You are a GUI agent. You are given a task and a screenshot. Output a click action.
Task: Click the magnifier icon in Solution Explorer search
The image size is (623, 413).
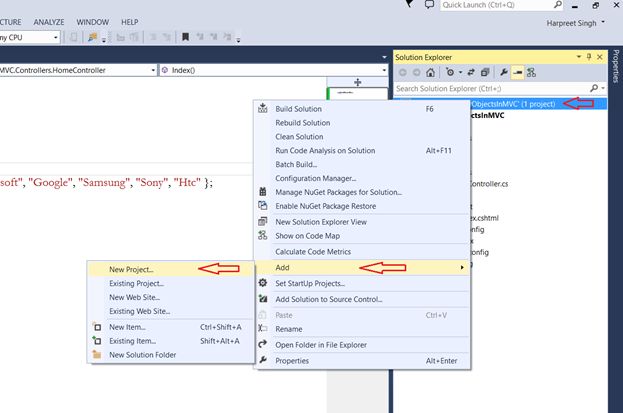point(594,88)
